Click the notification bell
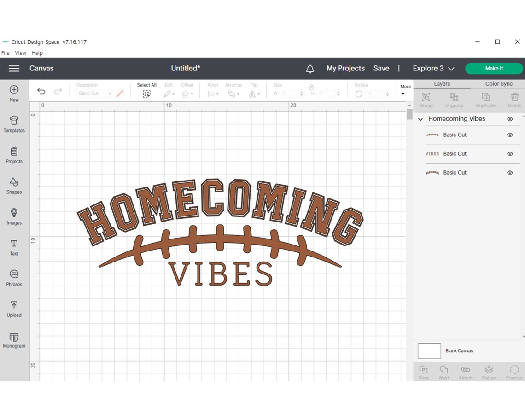 point(310,68)
